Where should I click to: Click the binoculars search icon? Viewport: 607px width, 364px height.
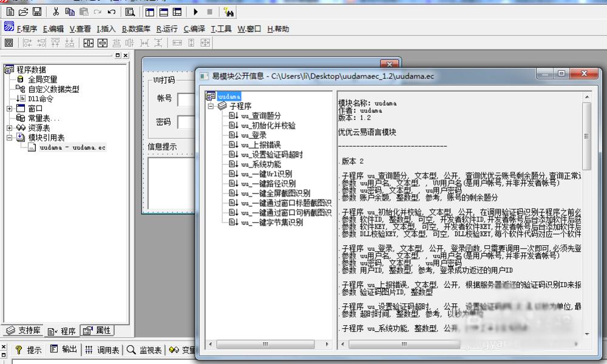click(229, 12)
